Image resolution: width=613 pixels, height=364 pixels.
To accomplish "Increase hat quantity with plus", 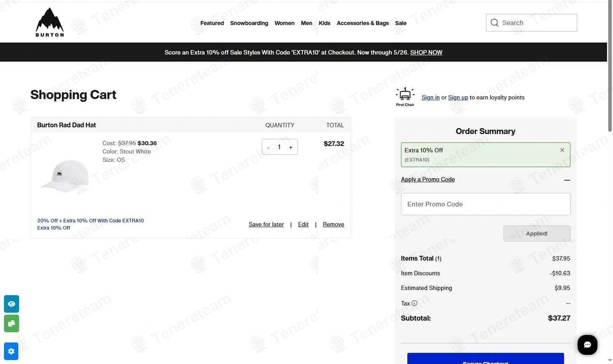I will click(x=291, y=147).
